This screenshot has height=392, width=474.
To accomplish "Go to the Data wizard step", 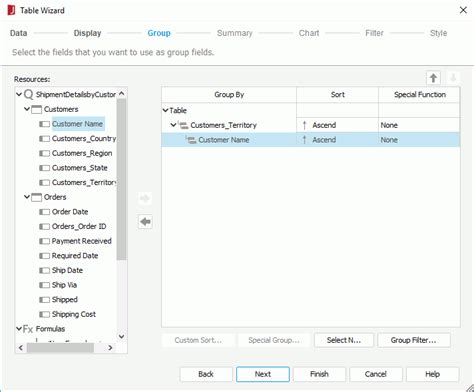I will tap(19, 33).
